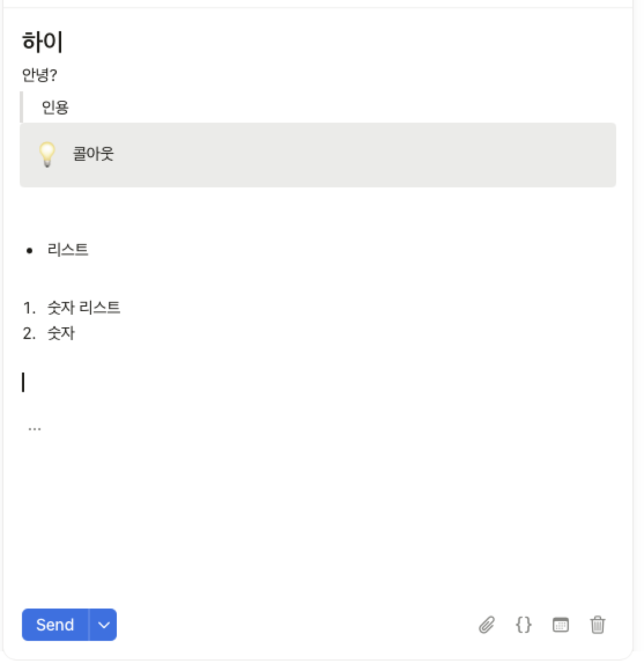Click the 콜아웃 callout text
The image size is (644, 671).
coord(93,154)
